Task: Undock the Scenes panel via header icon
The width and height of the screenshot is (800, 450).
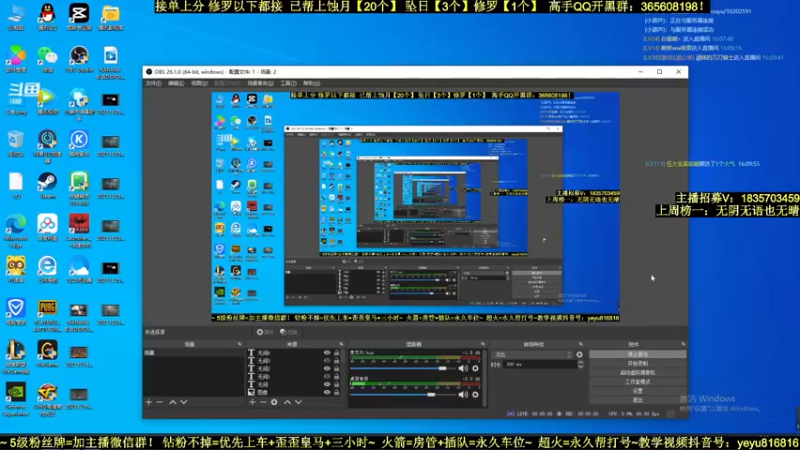Action: pos(240,344)
